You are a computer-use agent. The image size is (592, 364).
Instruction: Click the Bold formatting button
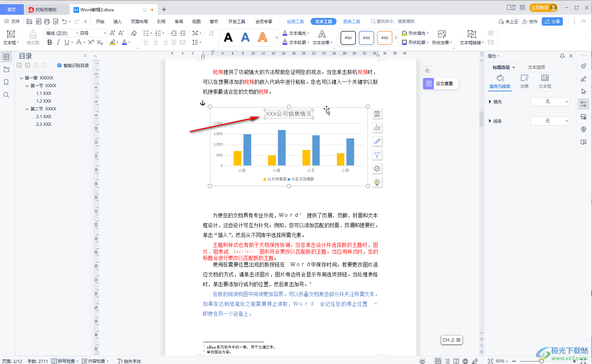coord(50,43)
